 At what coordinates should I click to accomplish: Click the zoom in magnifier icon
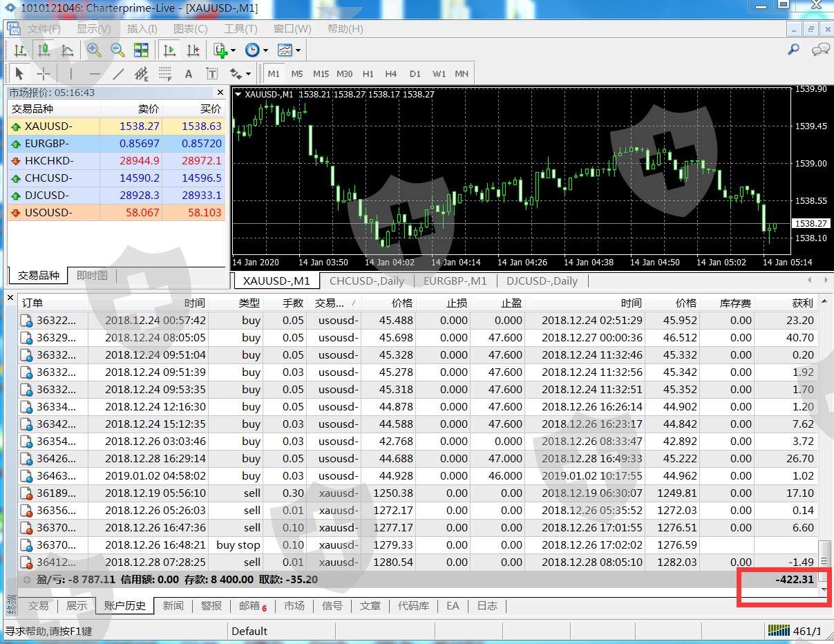(94, 50)
